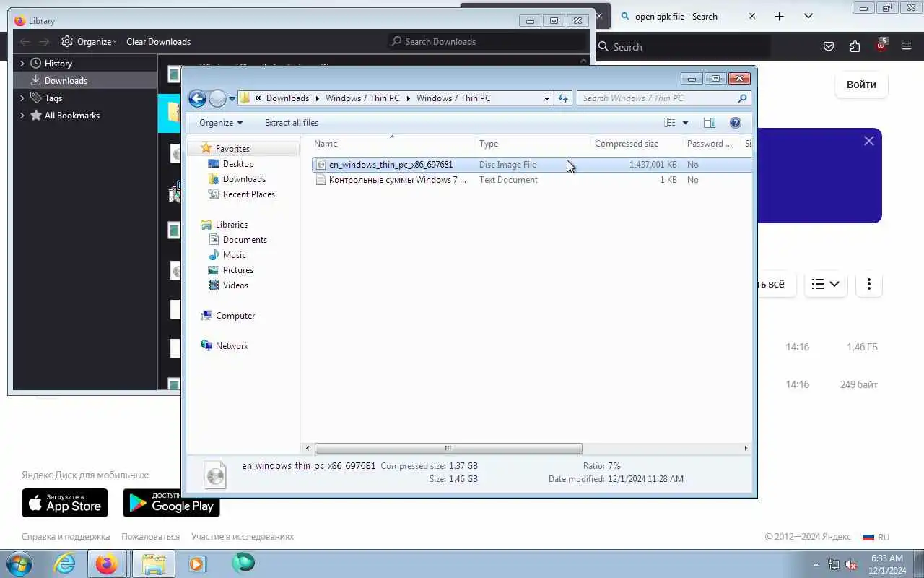The image size is (924, 578).
Task: Click the Help question mark icon
Action: pos(736,123)
